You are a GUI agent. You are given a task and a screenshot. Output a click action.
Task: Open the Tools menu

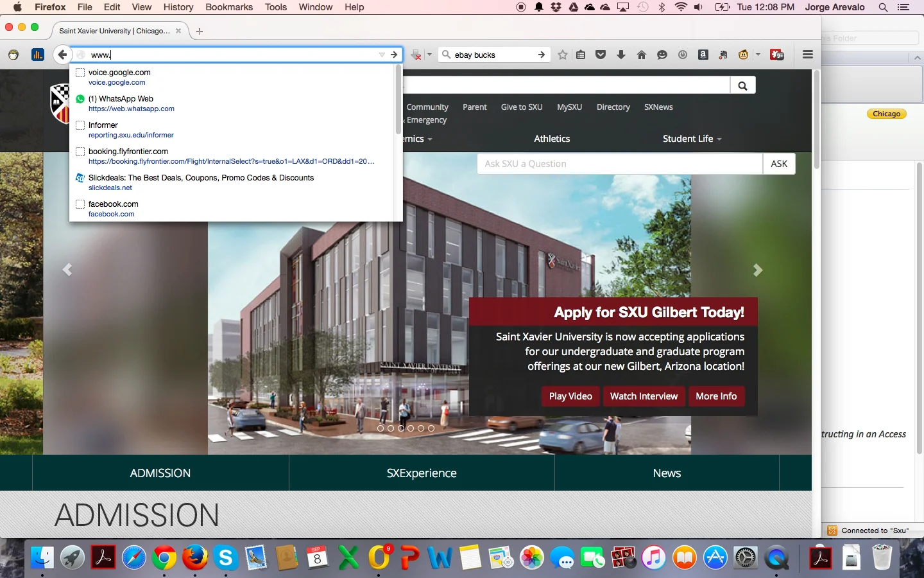coord(276,7)
